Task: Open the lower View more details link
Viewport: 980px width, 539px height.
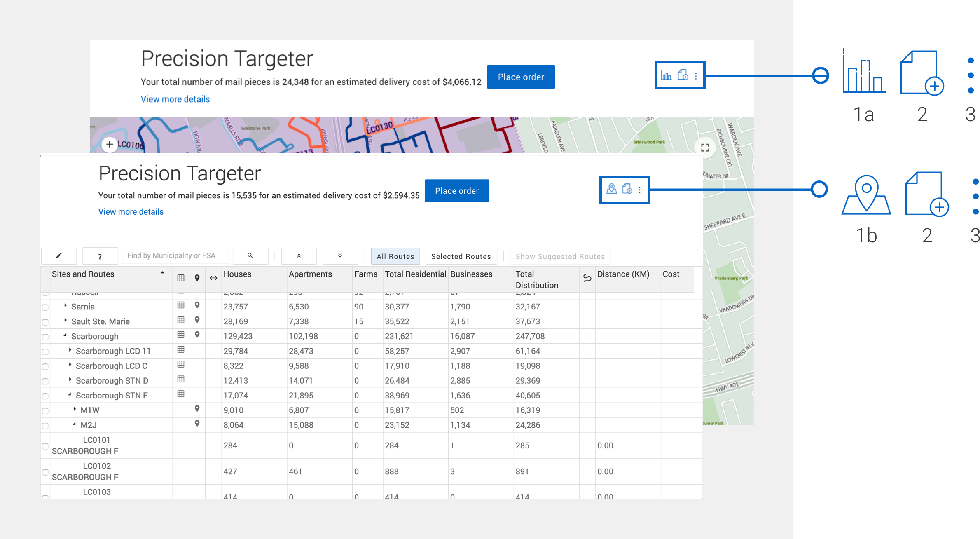Action: pyautogui.click(x=131, y=212)
